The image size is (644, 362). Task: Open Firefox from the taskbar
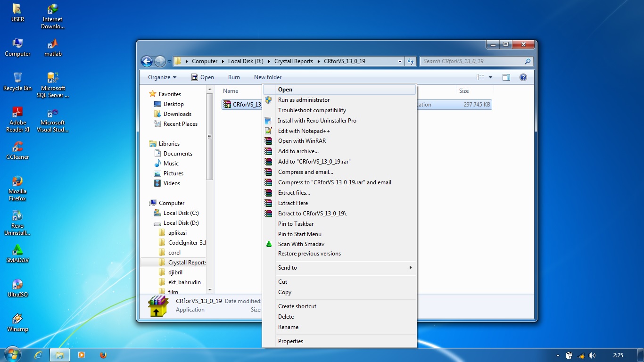[x=103, y=355]
